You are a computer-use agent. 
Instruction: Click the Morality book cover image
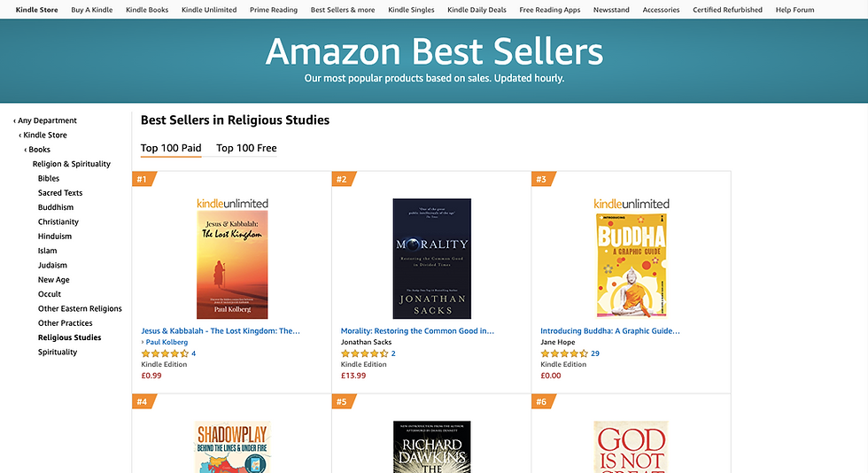click(x=431, y=258)
